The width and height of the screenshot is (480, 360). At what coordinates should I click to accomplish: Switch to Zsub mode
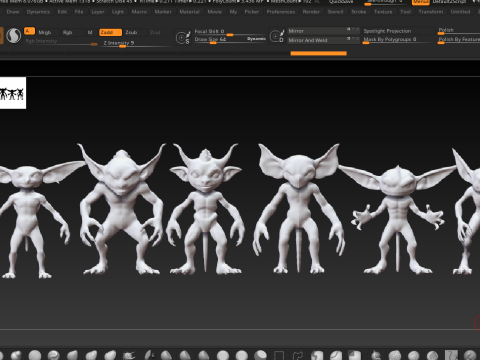coord(131,32)
